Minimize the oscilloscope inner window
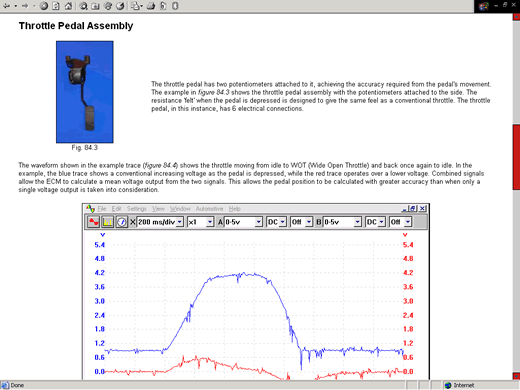The width and height of the screenshot is (520, 390). tap(404, 209)
